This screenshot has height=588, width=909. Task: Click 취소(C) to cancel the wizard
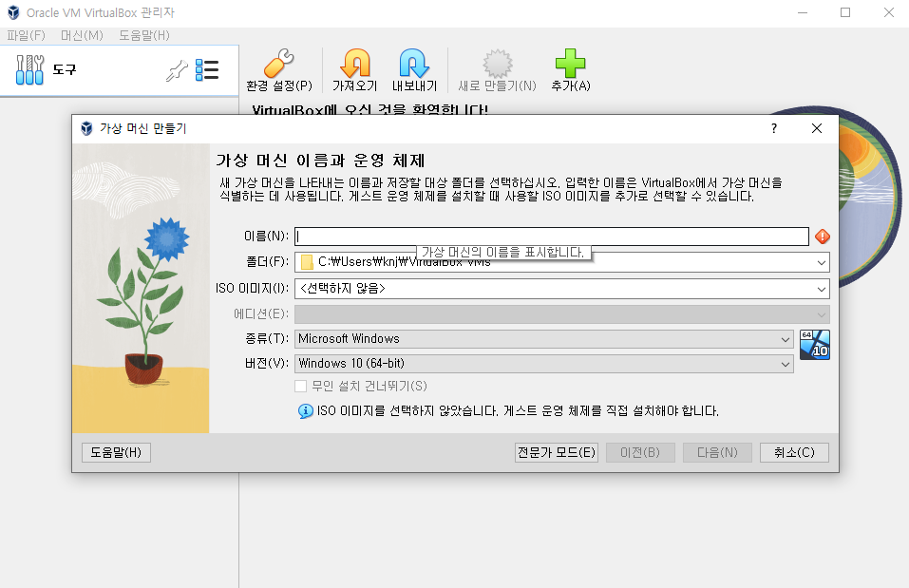pos(794,452)
